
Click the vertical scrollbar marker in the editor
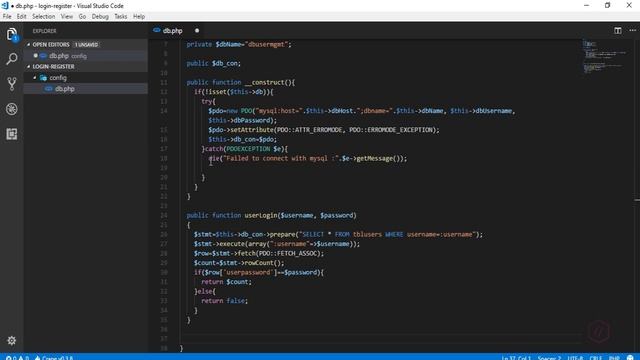click(637, 200)
